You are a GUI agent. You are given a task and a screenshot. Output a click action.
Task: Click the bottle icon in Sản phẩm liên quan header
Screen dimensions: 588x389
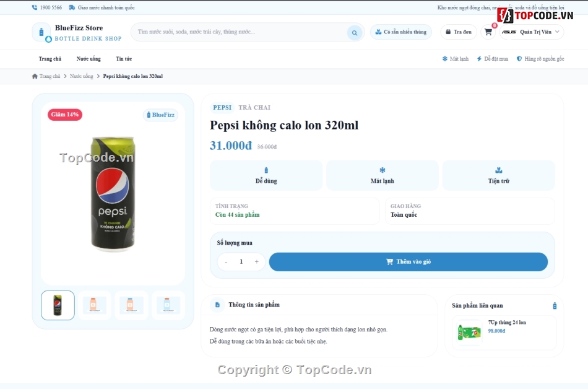(555, 306)
